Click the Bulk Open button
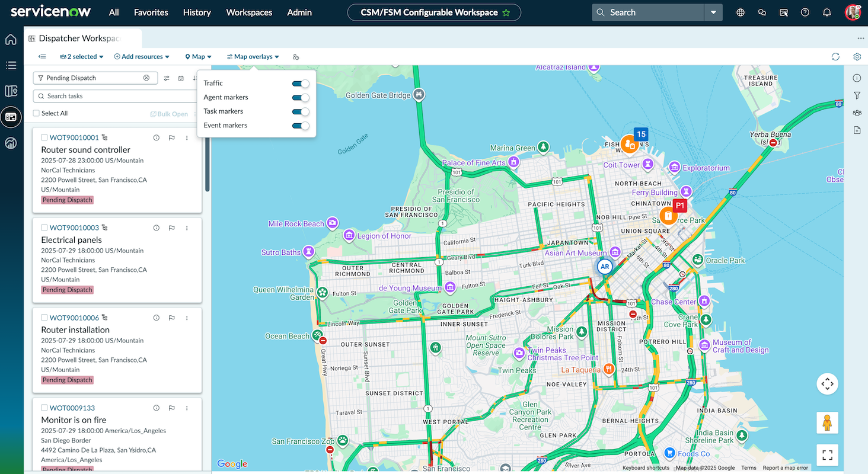Image resolution: width=868 pixels, height=474 pixels. click(169, 114)
